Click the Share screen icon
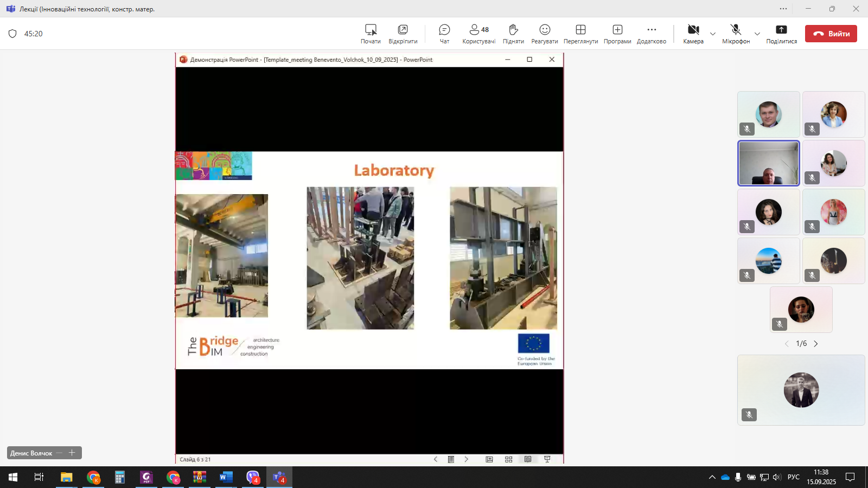Screen dimensions: 868x488 (x=781, y=34)
